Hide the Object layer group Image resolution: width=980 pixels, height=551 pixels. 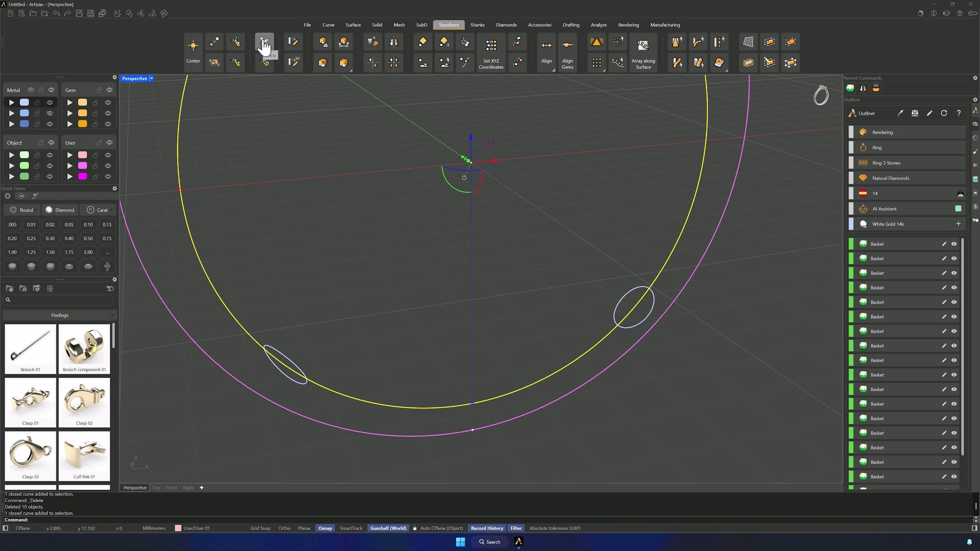(x=51, y=142)
